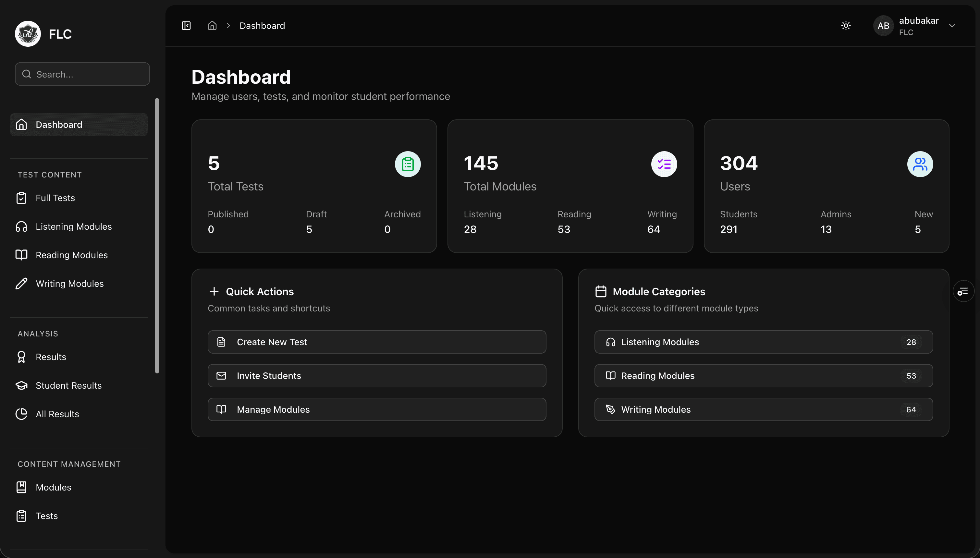Click the sidebar vertical scrollbar

point(157,236)
